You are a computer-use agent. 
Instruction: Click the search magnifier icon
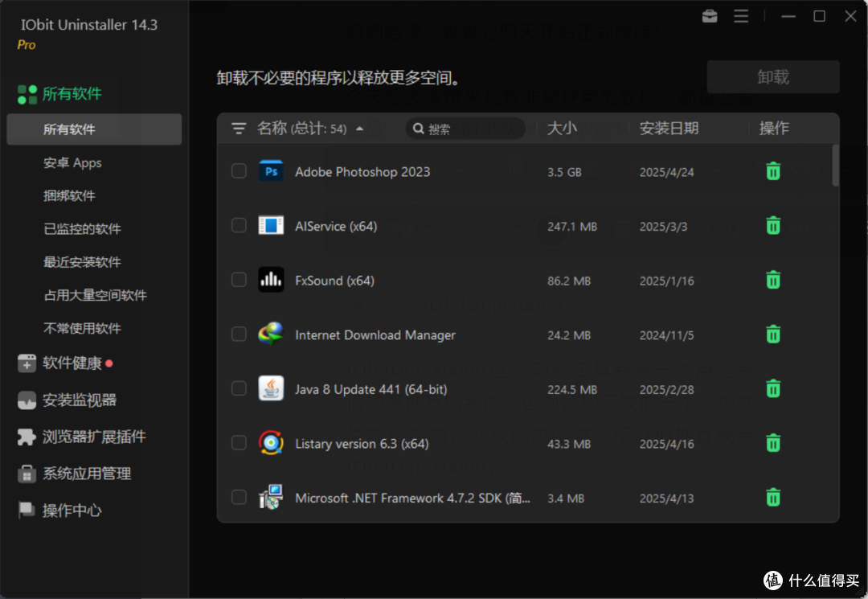(419, 129)
